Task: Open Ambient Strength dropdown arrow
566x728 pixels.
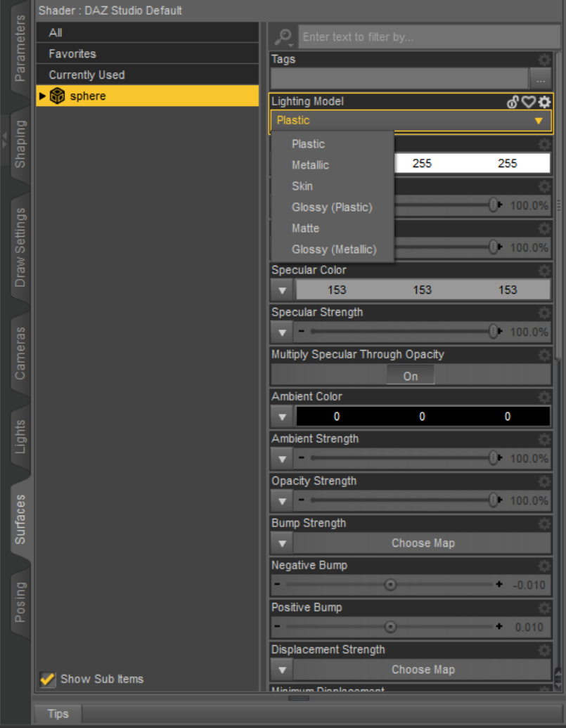Action: click(x=282, y=459)
